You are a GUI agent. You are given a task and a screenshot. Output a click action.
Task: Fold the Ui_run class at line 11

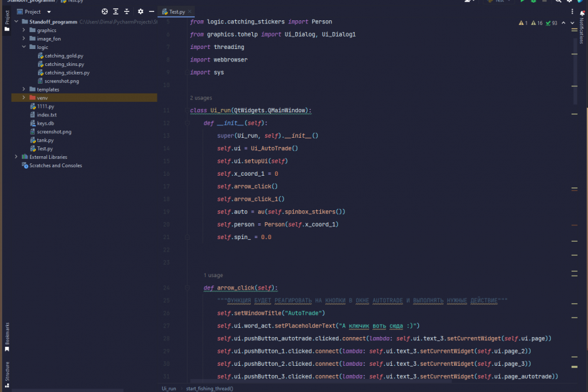tap(187, 110)
